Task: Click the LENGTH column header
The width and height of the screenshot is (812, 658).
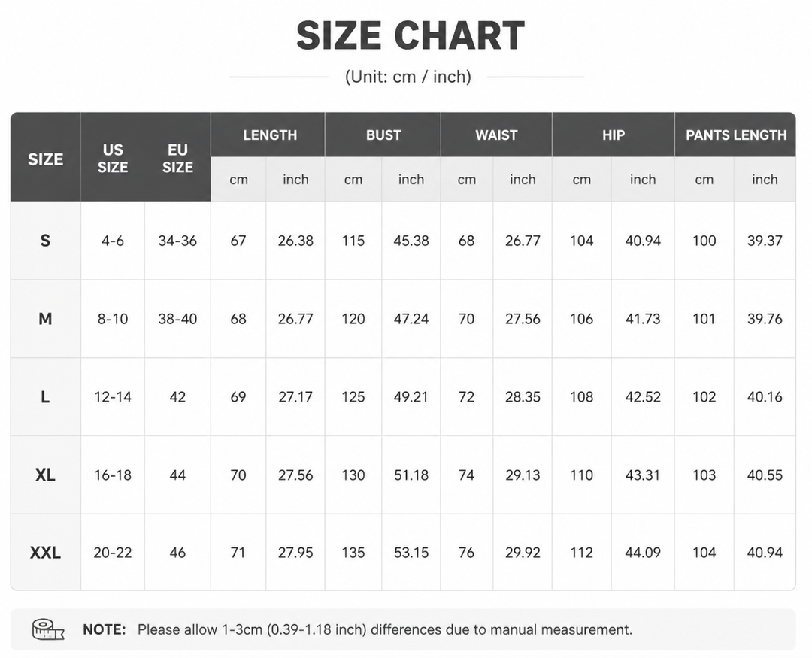Action: [x=268, y=135]
